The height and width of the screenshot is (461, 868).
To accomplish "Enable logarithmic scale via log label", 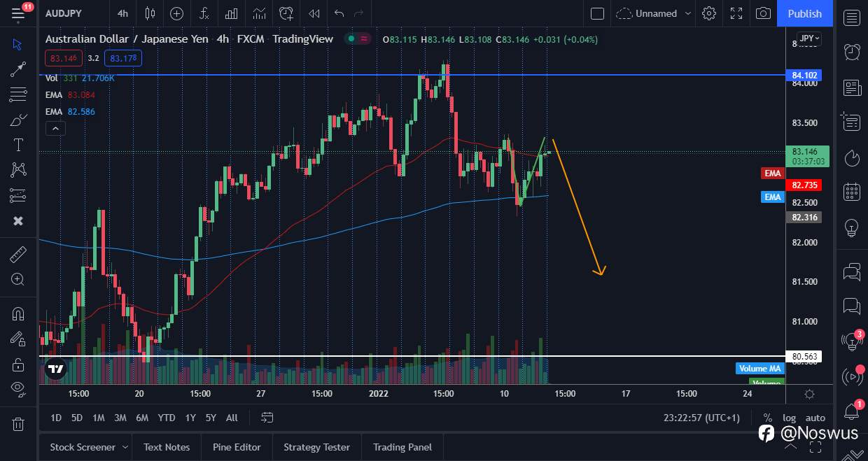I will (790, 418).
